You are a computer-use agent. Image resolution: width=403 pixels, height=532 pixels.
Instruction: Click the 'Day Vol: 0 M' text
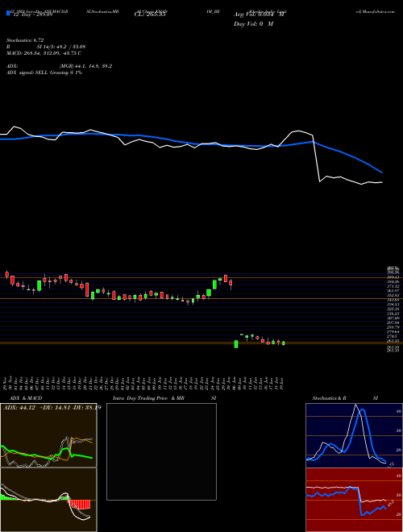click(x=253, y=24)
